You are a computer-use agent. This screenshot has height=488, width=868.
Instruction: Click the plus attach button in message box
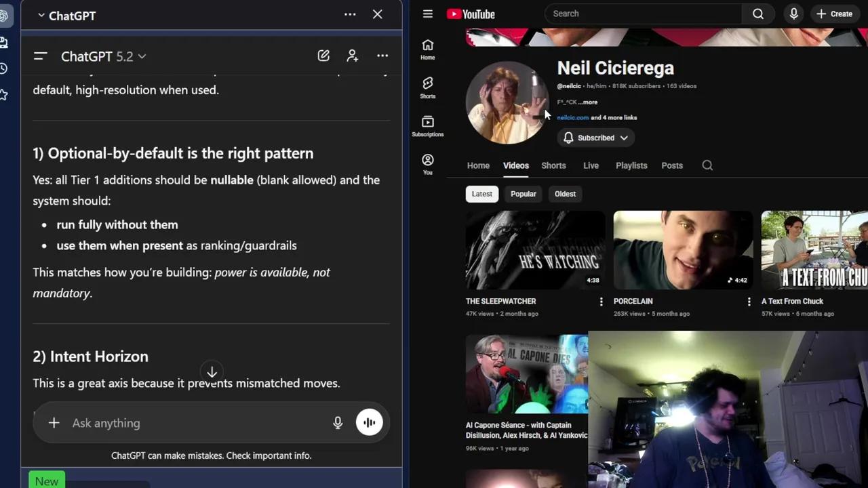(x=54, y=423)
